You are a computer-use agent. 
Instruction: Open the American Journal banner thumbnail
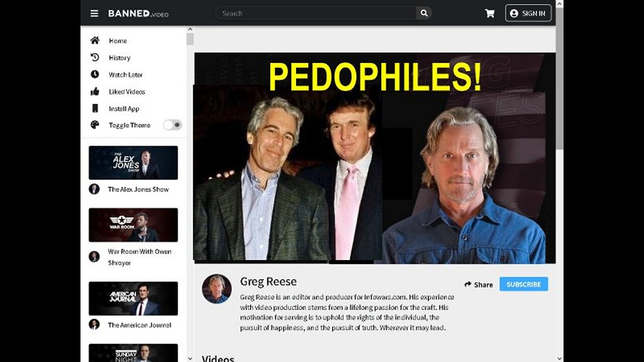coord(133,299)
